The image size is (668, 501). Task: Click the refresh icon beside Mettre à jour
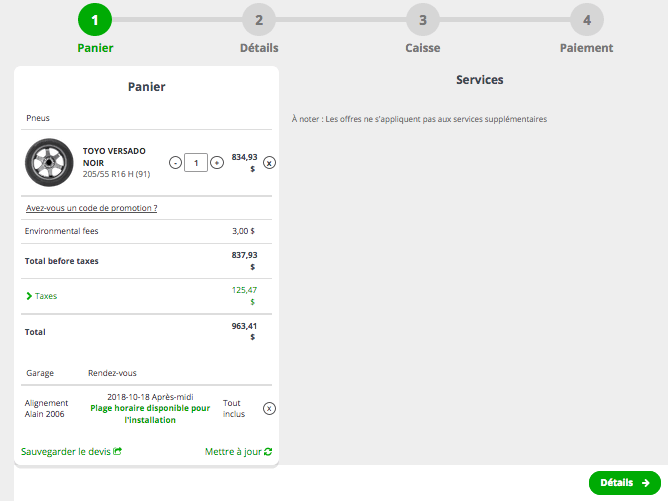[x=268, y=451]
